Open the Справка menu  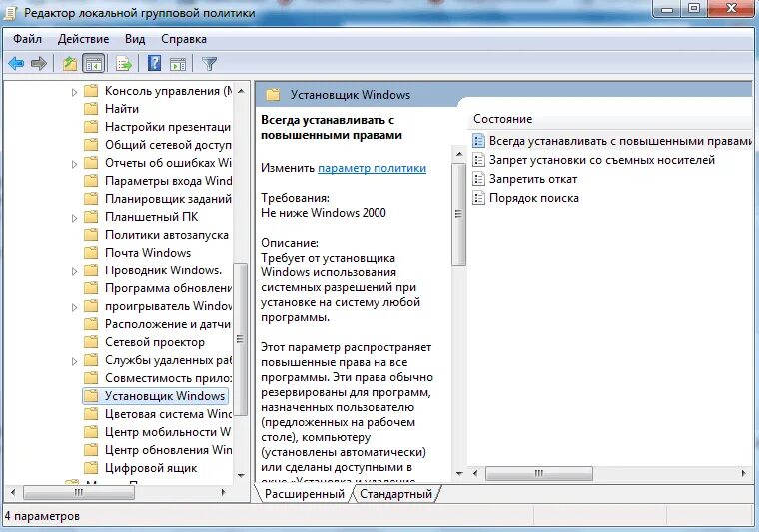(x=184, y=39)
